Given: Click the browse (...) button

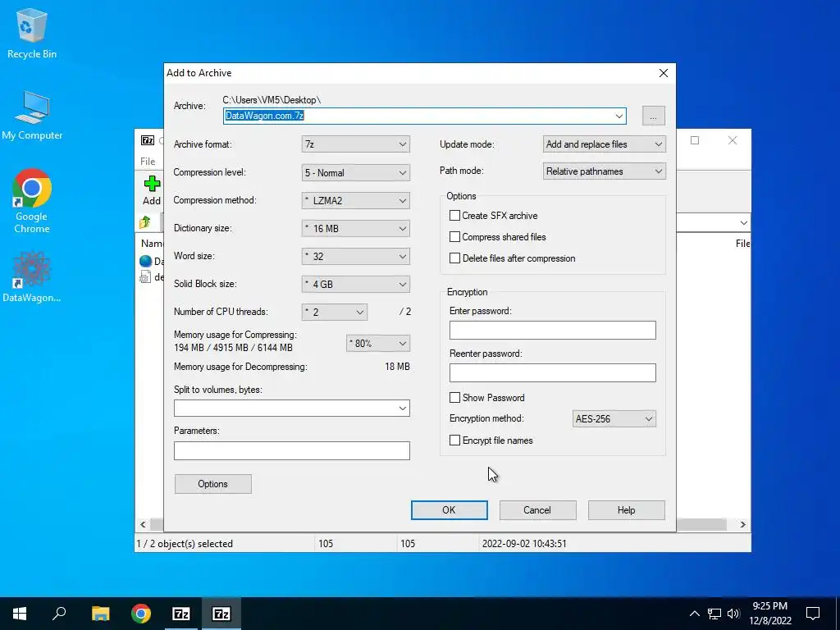Looking at the screenshot, I should tap(654, 116).
